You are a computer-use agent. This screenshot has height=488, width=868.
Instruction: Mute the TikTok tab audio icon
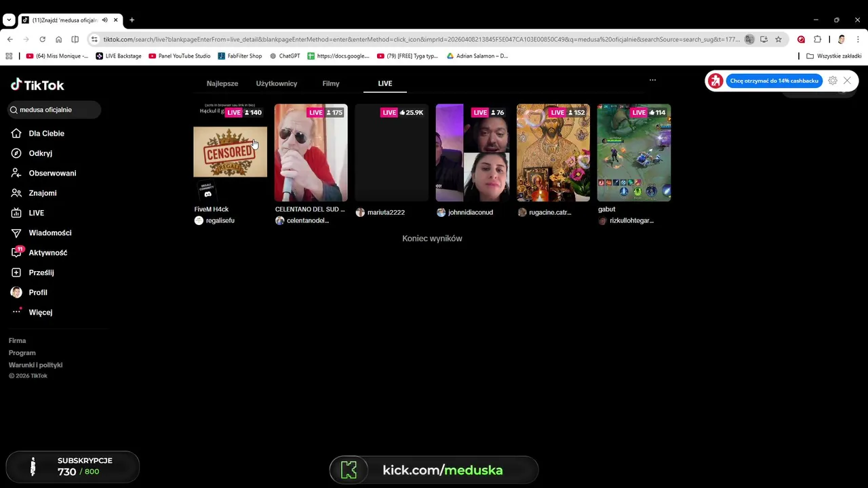pyautogui.click(x=104, y=20)
